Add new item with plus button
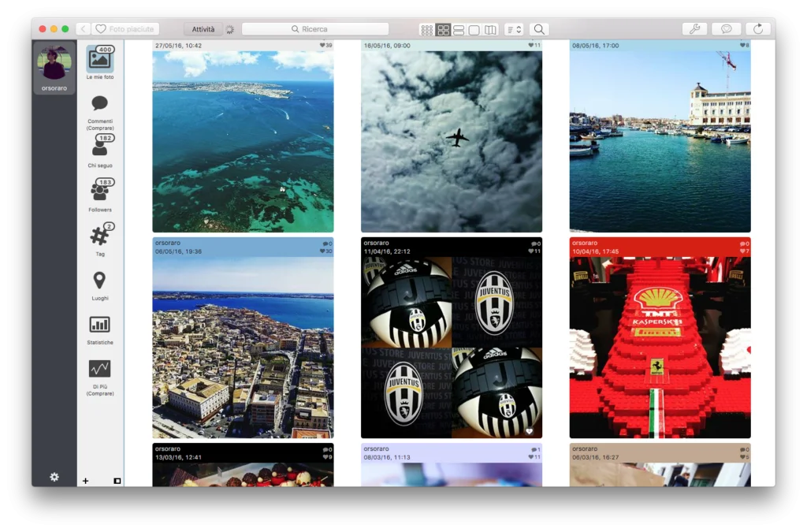The height and width of the screenshot is (532, 807). (x=85, y=481)
